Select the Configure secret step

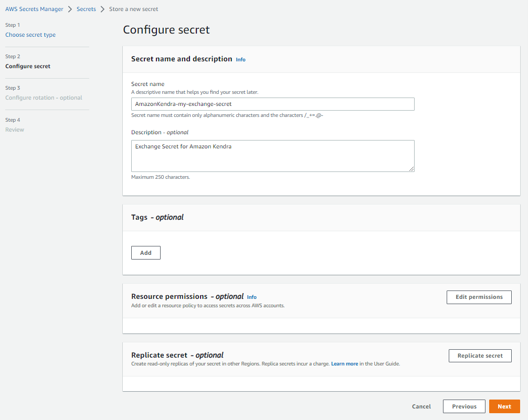point(28,66)
